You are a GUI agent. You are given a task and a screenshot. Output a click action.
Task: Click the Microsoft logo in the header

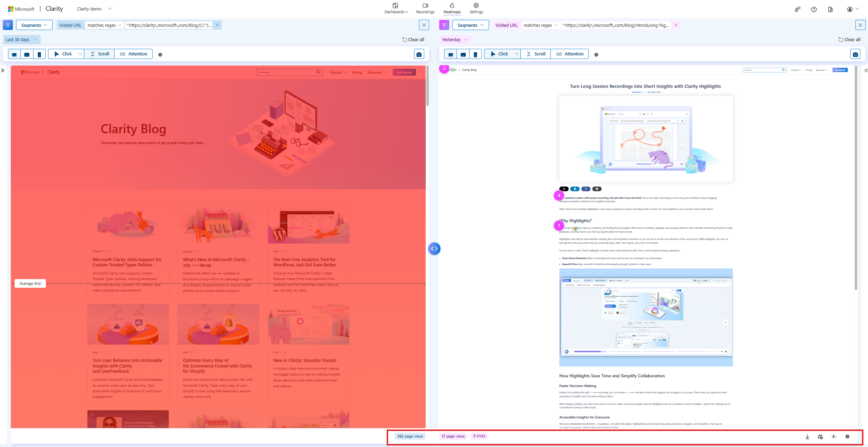(x=21, y=9)
